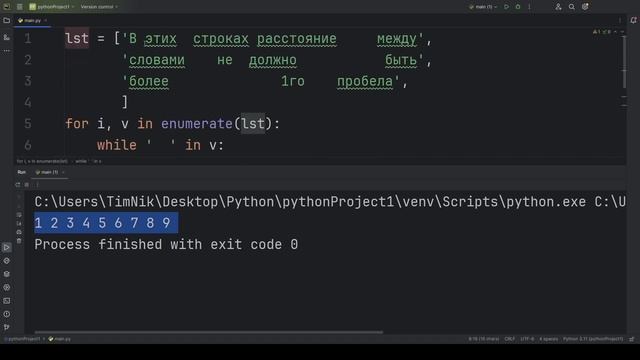Open caret position widget in status bar
Image resolution: width=640 pixels, height=360 pixels.
pyautogui.click(x=484, y=339)
